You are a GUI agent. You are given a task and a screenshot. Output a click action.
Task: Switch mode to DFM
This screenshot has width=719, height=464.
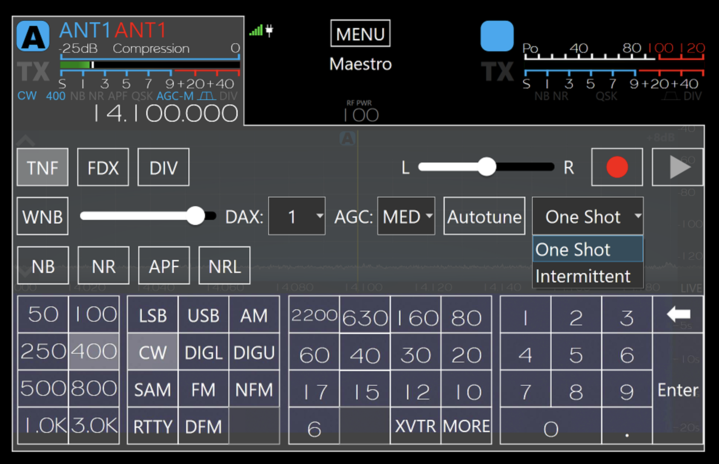point(204,426)
